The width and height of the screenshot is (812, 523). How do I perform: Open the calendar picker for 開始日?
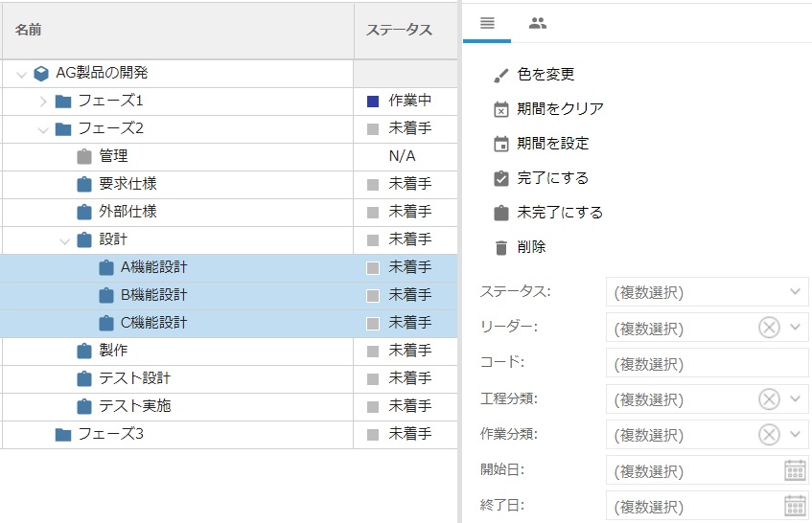(795, 469)
